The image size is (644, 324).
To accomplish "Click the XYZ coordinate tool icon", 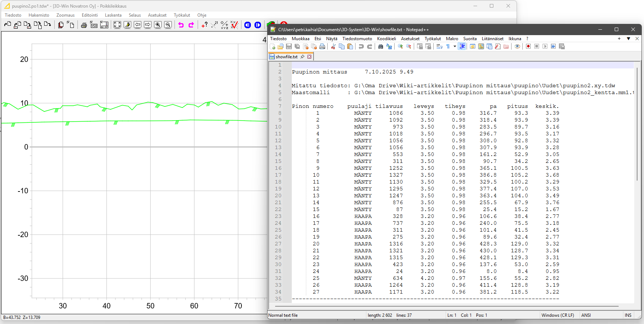I will pos(224,25).
